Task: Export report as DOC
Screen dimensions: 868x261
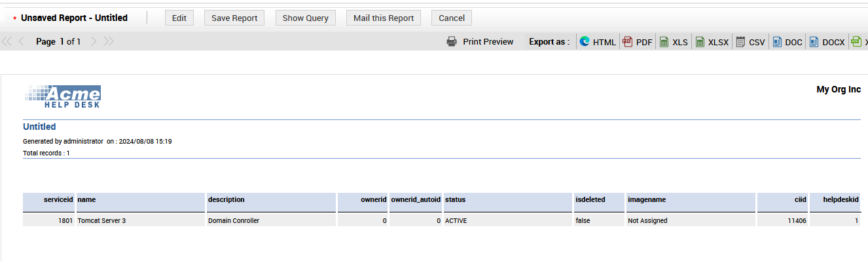Action: 787,41
